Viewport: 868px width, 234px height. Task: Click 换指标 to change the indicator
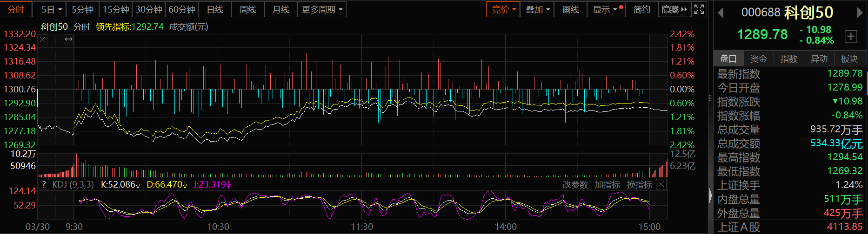640,184
